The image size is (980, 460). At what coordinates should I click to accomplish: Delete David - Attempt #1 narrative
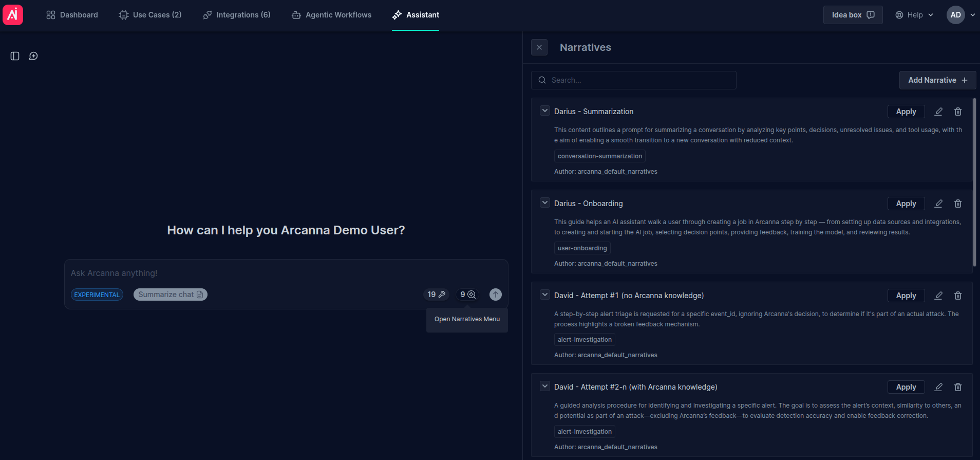958,296
